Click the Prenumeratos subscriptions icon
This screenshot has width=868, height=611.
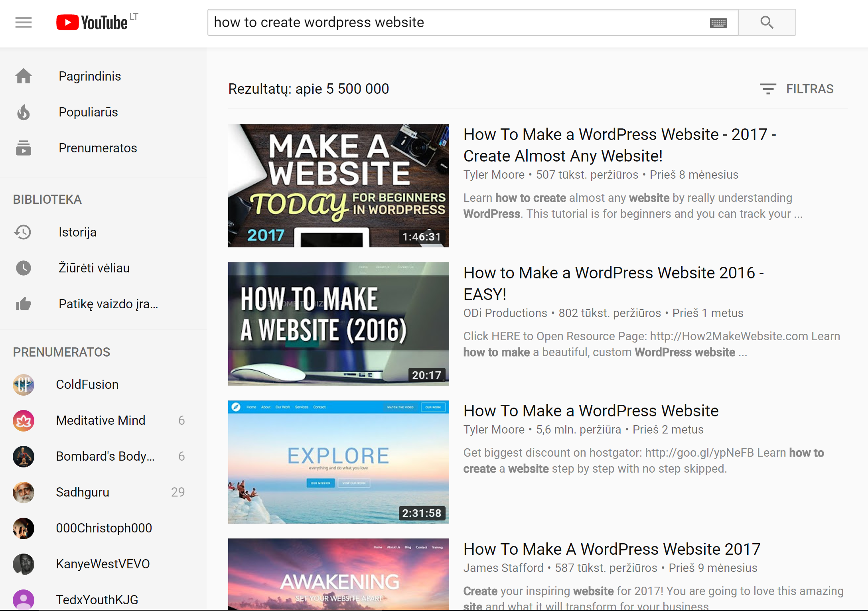[24, 148]
